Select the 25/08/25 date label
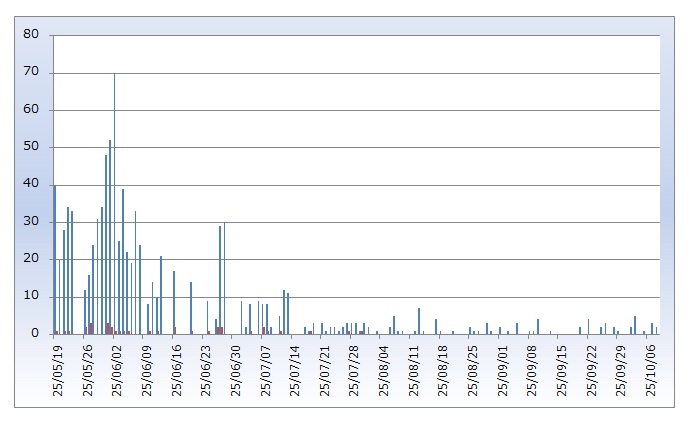 coord(472,368)
